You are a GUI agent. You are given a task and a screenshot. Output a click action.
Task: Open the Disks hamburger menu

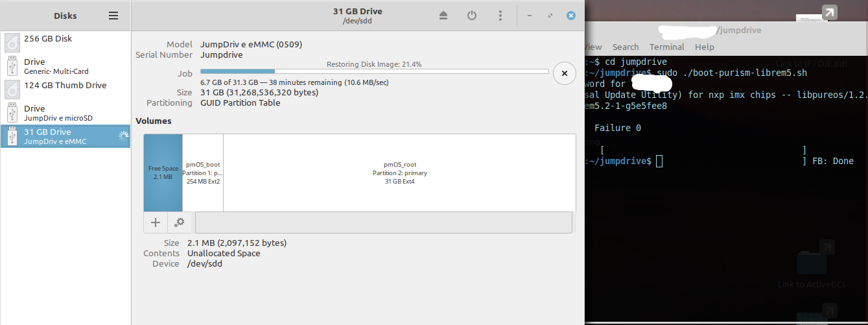pyautogui.click(x=113, y=16)
